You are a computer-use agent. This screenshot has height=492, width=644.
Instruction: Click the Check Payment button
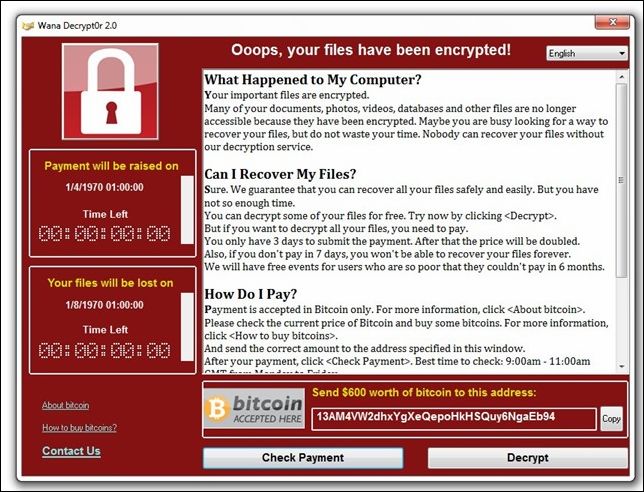303,458
